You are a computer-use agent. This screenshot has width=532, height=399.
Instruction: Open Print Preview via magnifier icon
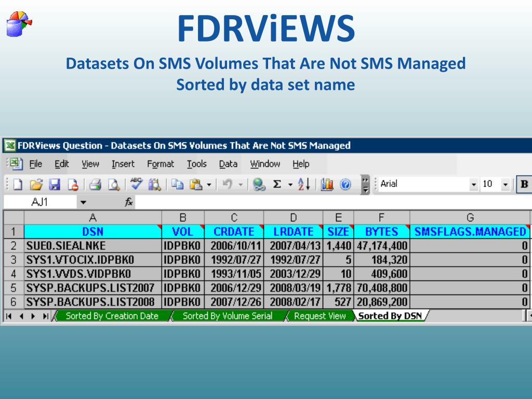(x=114, y=184)
